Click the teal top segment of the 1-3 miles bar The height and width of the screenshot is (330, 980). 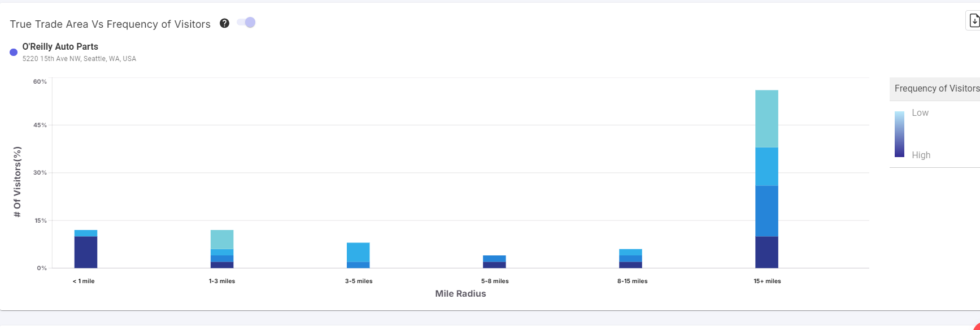point(222,240)
